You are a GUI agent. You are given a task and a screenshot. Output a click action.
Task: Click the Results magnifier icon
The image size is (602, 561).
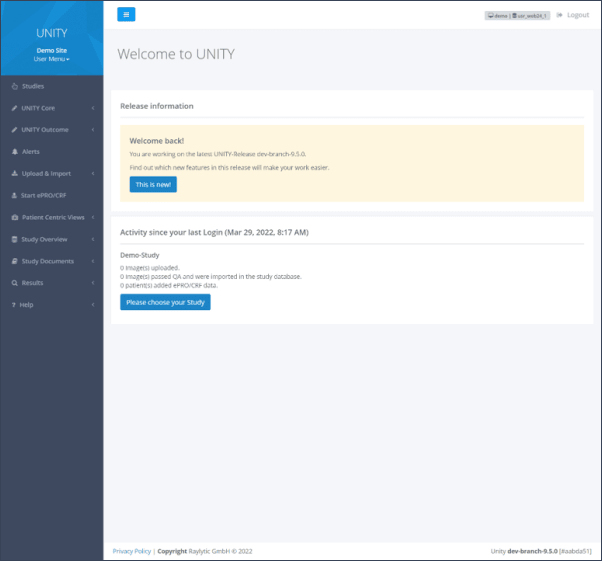[13, 283]
